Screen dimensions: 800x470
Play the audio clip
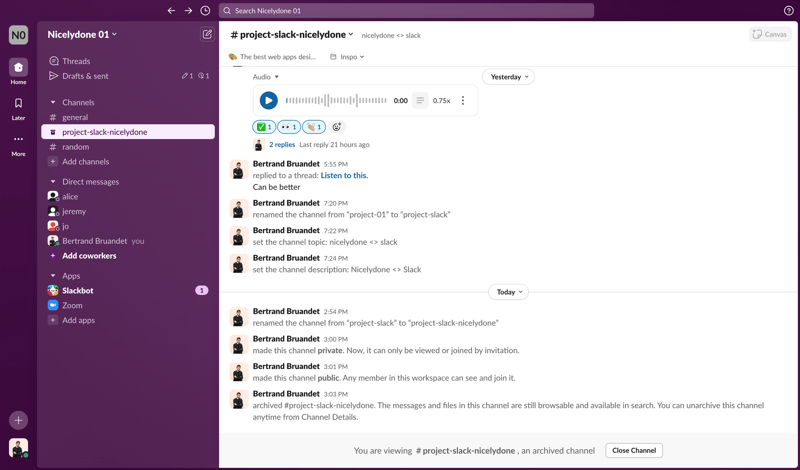(268, 101)
